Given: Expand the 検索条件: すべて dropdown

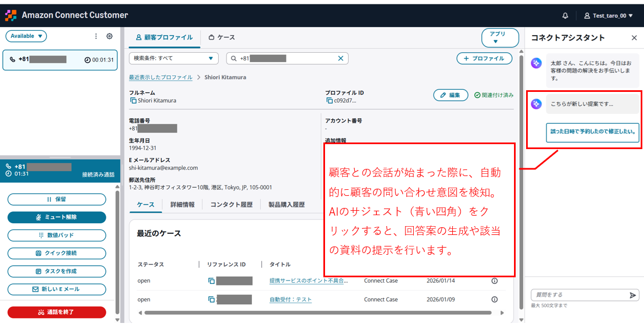Looking at the screenshot, I should (x=174, y=58).
